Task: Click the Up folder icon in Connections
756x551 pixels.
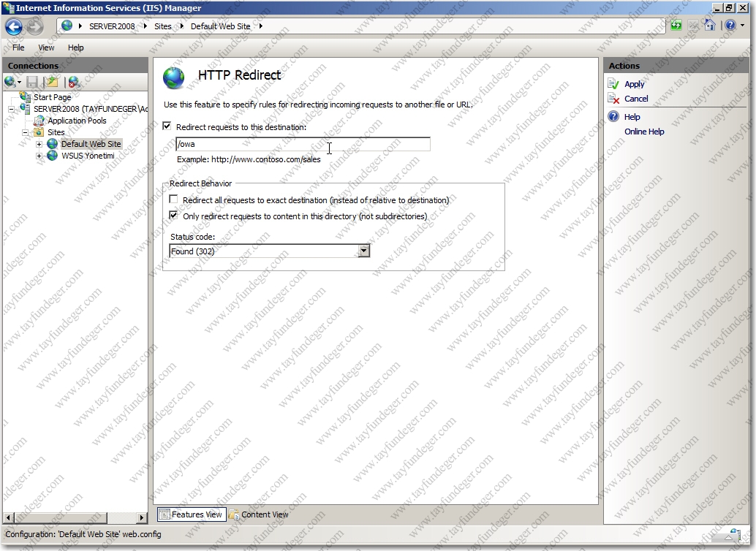Action: click(53, 83)
